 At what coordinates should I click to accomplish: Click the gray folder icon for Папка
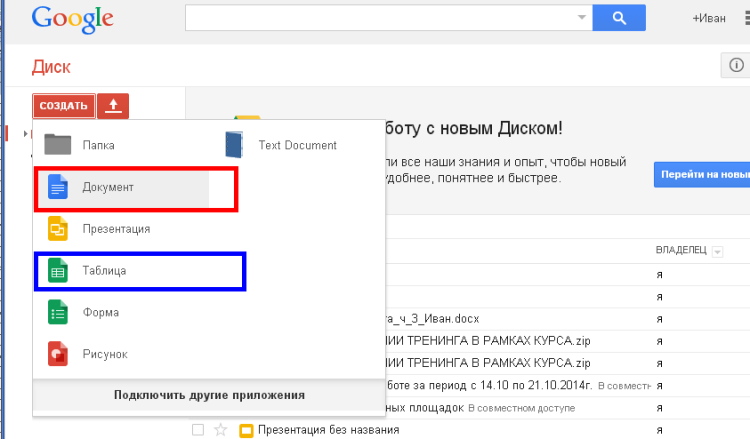(x=57, y=144)
